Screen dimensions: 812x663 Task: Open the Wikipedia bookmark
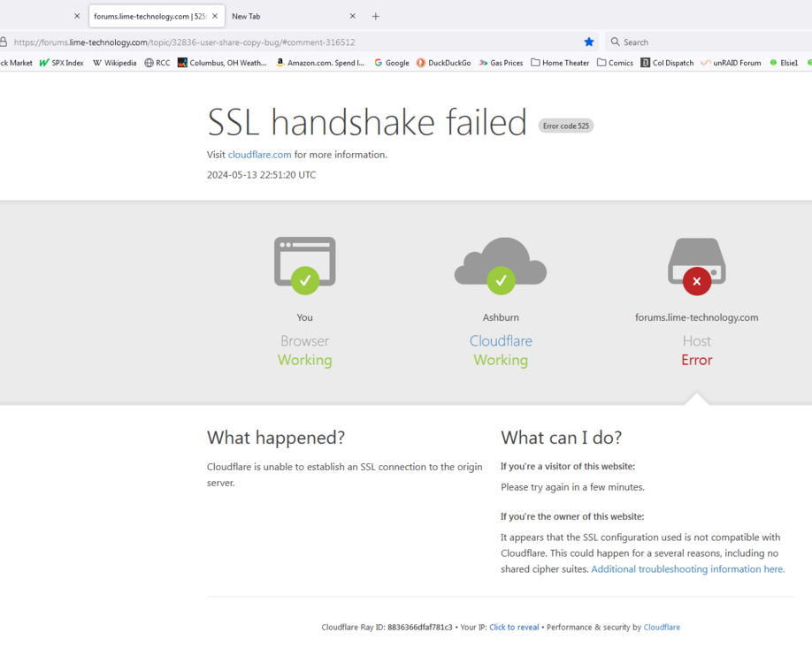coord(114,63)
